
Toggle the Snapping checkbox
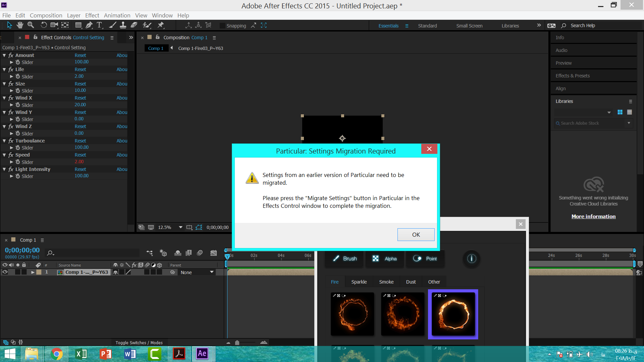tap(222, 26)
